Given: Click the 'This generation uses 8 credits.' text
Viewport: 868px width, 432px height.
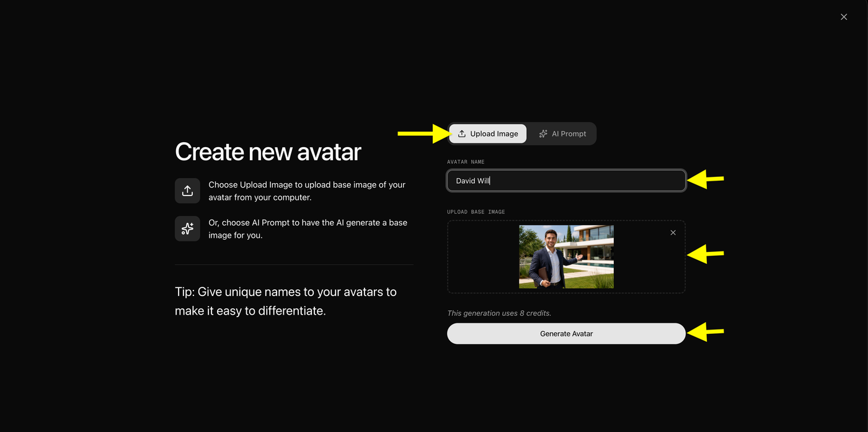Looking at the screenshot, I should (x=499, y=313).
